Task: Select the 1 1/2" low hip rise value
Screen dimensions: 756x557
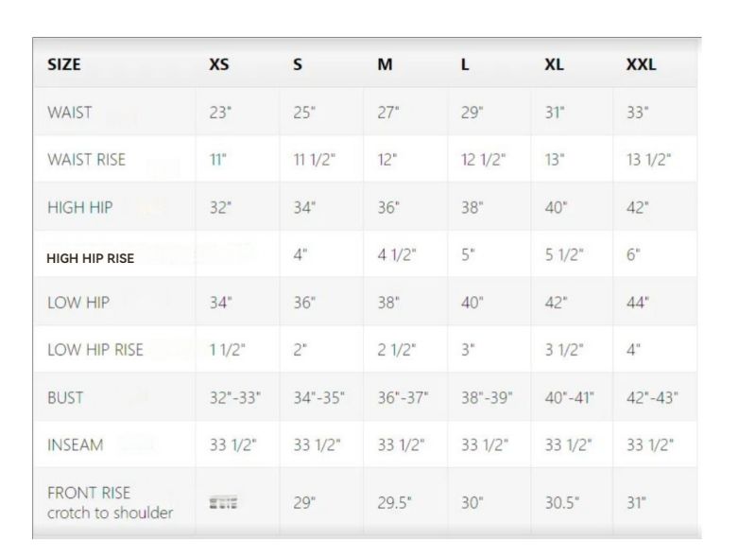Action: click(227, 350)
